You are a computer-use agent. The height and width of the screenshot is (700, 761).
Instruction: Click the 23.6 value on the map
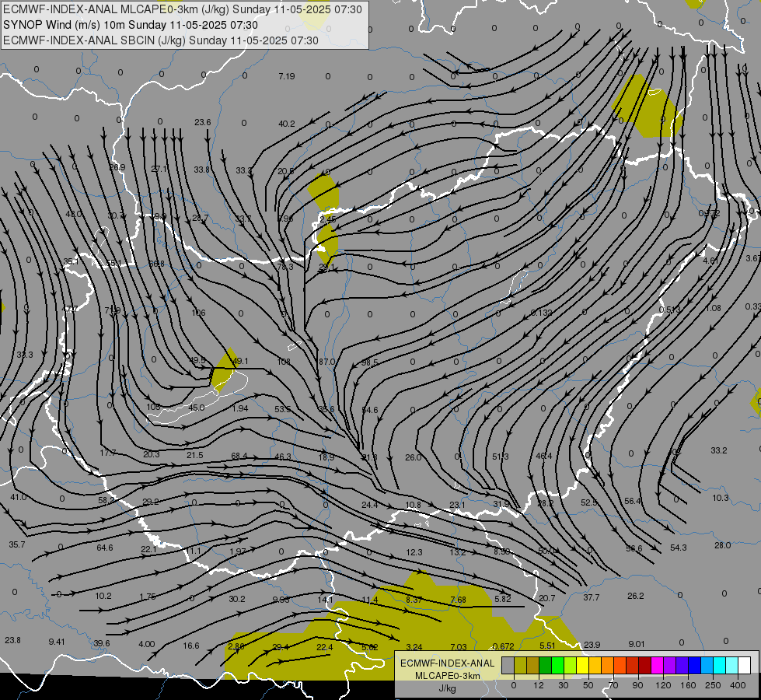tap(202, 122)
